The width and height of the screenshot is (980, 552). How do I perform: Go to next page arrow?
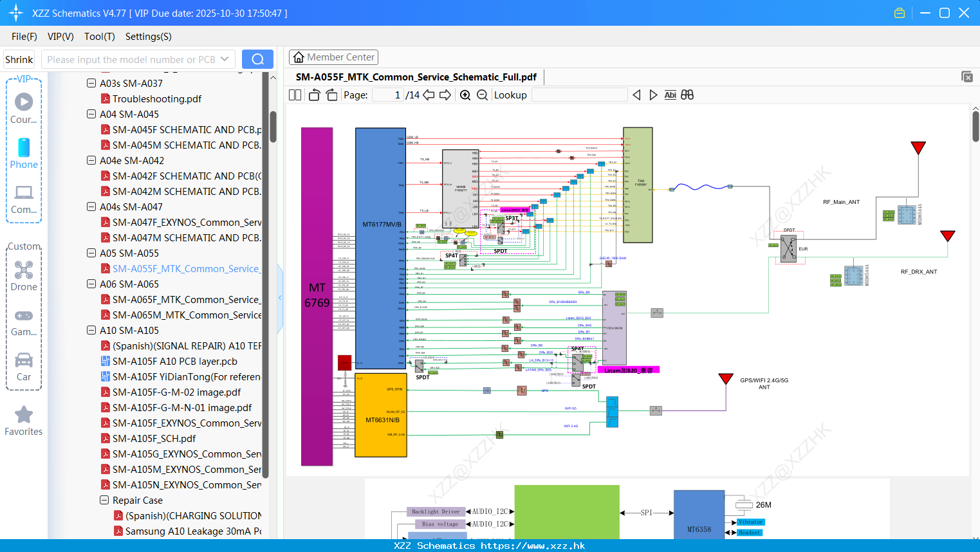(445, 95)
